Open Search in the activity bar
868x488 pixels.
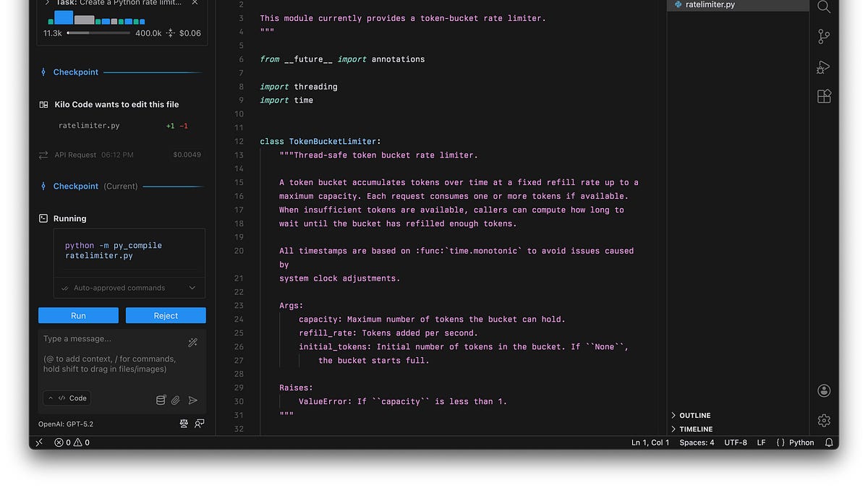823,7
